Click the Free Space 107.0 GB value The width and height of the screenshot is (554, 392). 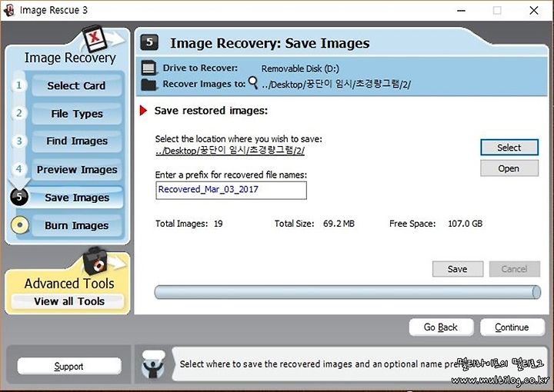465,224
